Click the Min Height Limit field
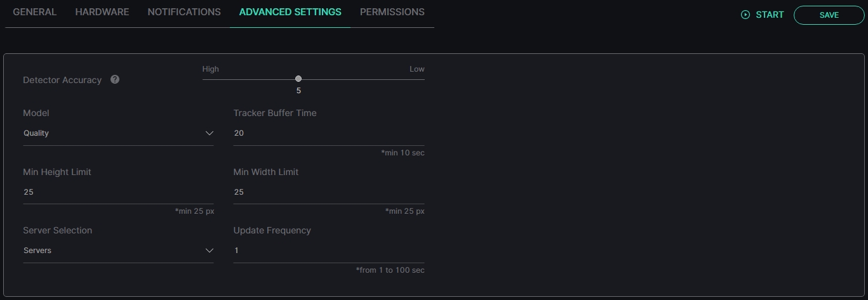 118,192
